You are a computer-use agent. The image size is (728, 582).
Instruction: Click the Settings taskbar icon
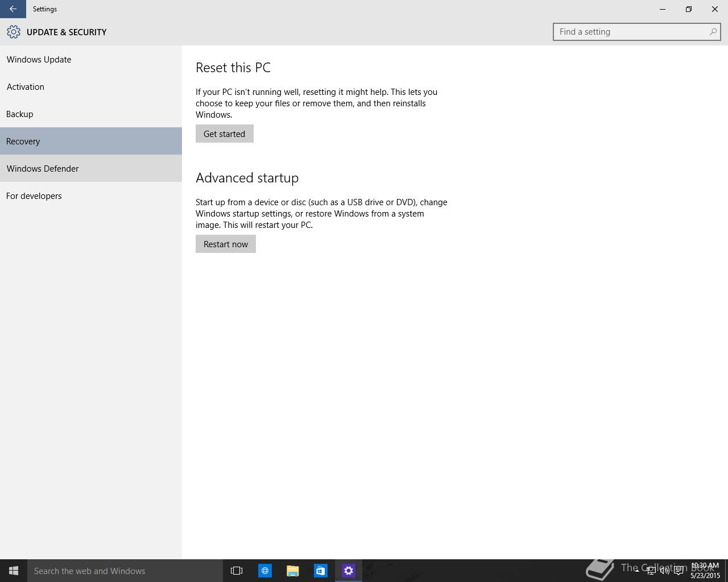(348, 571)
